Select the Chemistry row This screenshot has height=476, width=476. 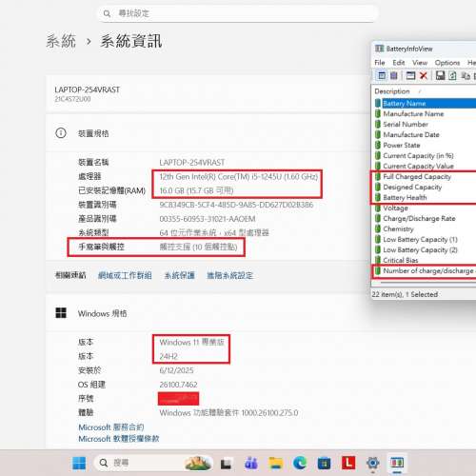coord(425,229)
